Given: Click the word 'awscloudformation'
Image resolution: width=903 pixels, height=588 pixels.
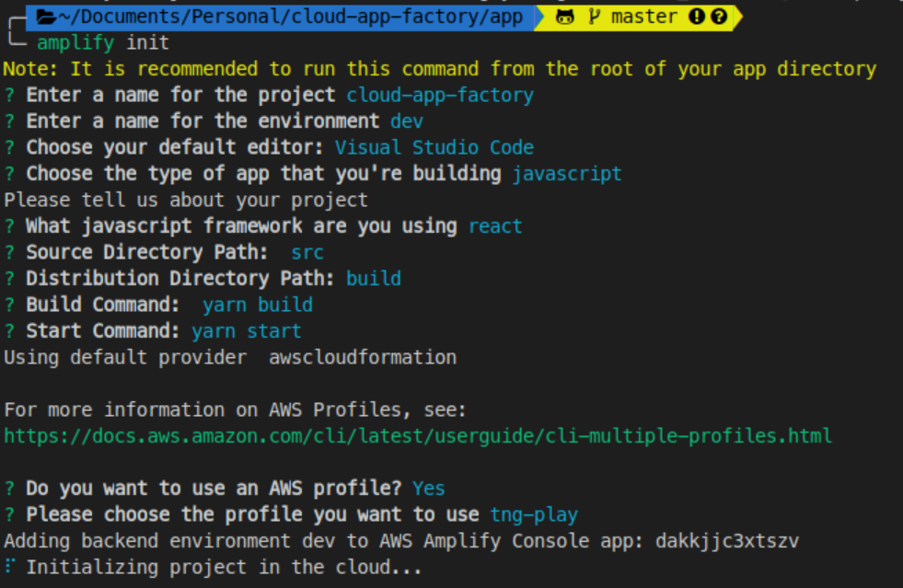Looking at the screenshot, I should (363, 358).
